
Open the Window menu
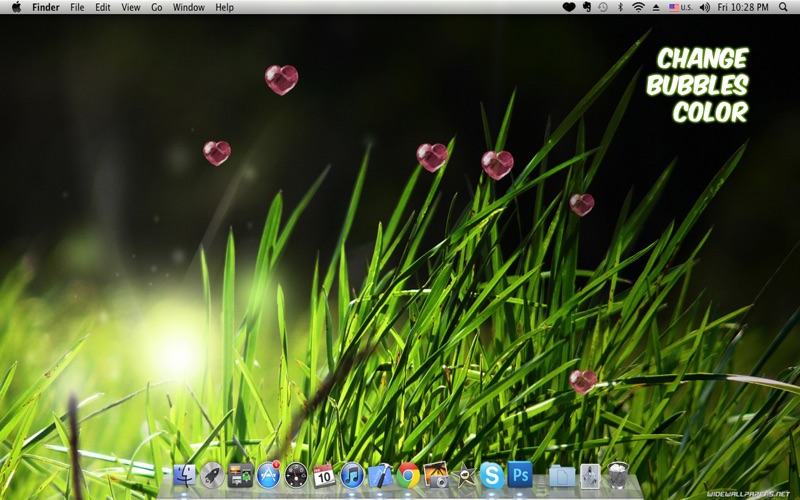coord(189,7)
